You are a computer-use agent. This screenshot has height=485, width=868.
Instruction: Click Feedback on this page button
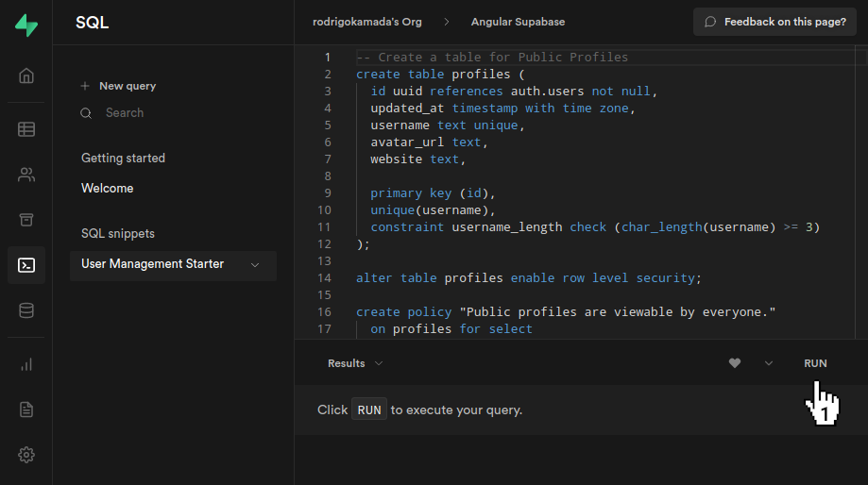[775, 22]
